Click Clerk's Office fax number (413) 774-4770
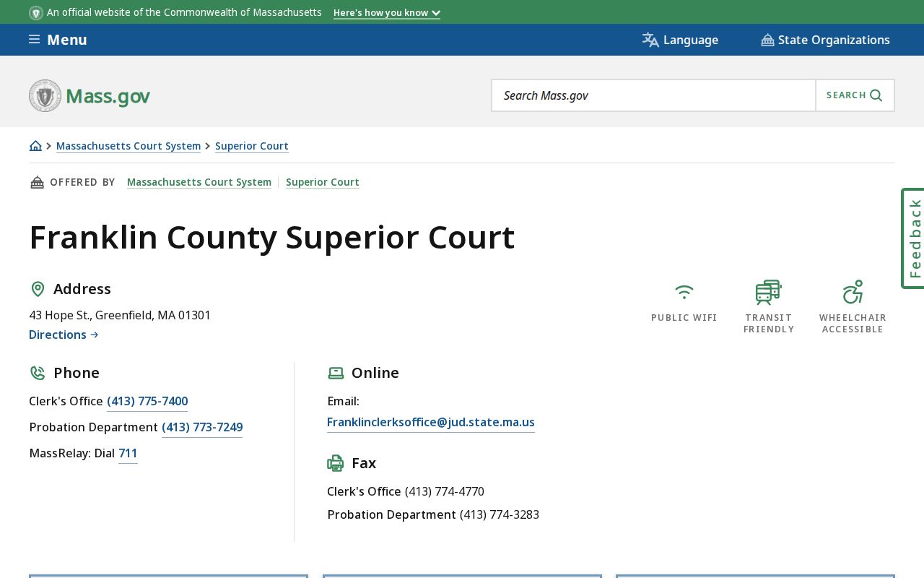Viewport: 924px width, 578px height. (x=445, y=491)
